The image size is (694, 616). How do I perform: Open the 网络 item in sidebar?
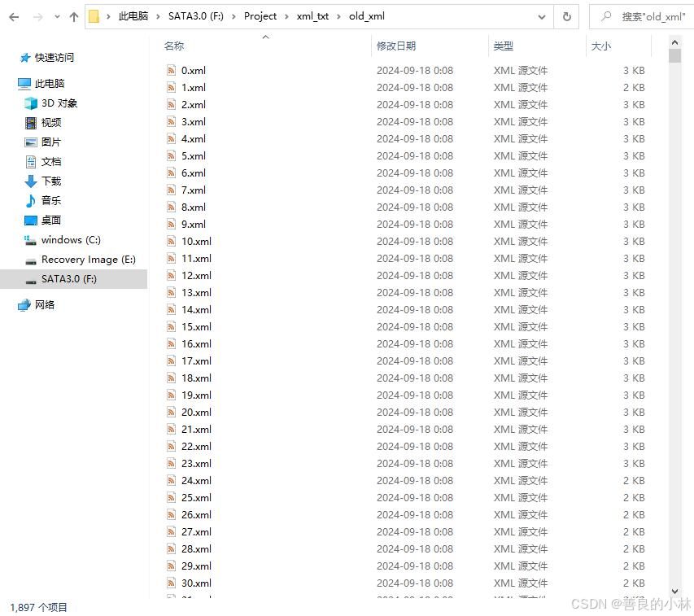[x=45, y=305]
